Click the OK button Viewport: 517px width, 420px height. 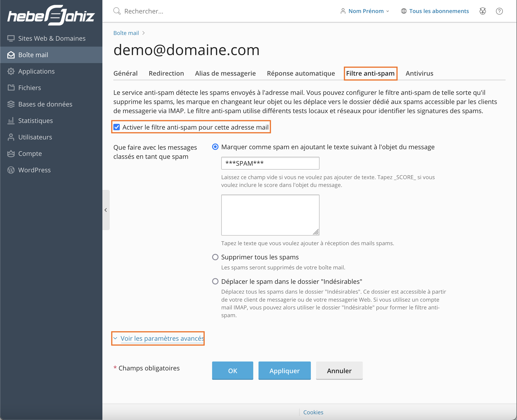[x=232, y=370]
